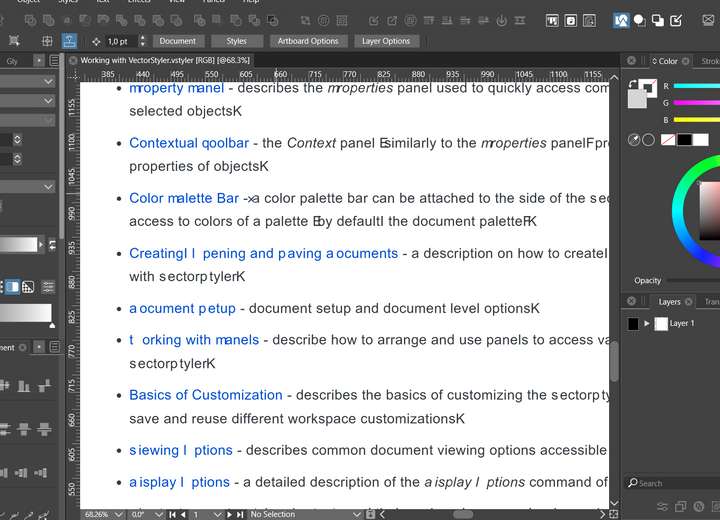Toggle the highlighted blue shape-preview icon
Screen dimensions: 720x520
click(621, 20)
